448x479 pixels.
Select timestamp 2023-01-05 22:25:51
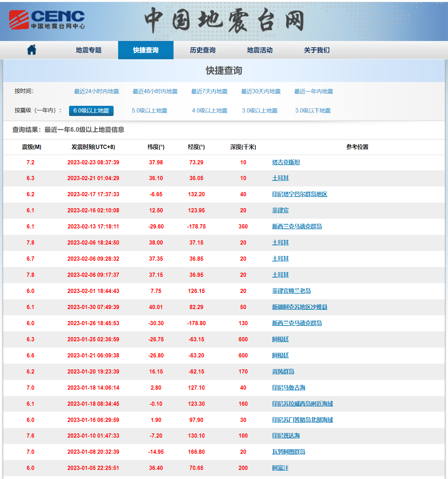tap(93, 468)
